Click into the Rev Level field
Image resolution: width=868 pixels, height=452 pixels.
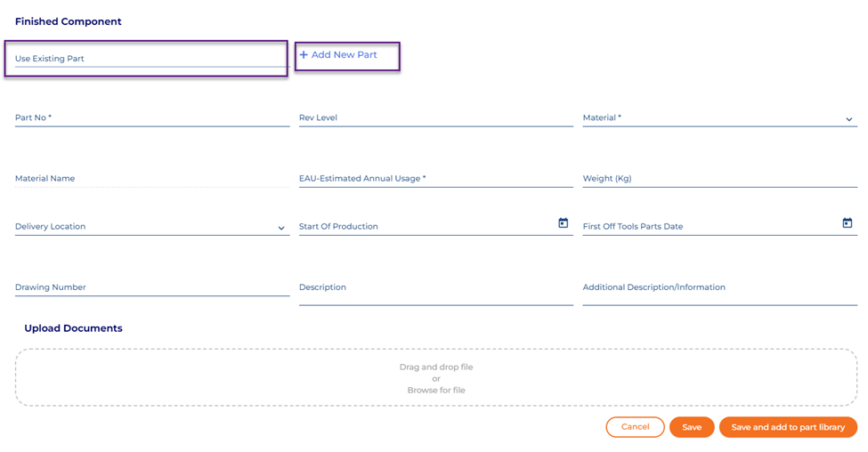(435, 117)
